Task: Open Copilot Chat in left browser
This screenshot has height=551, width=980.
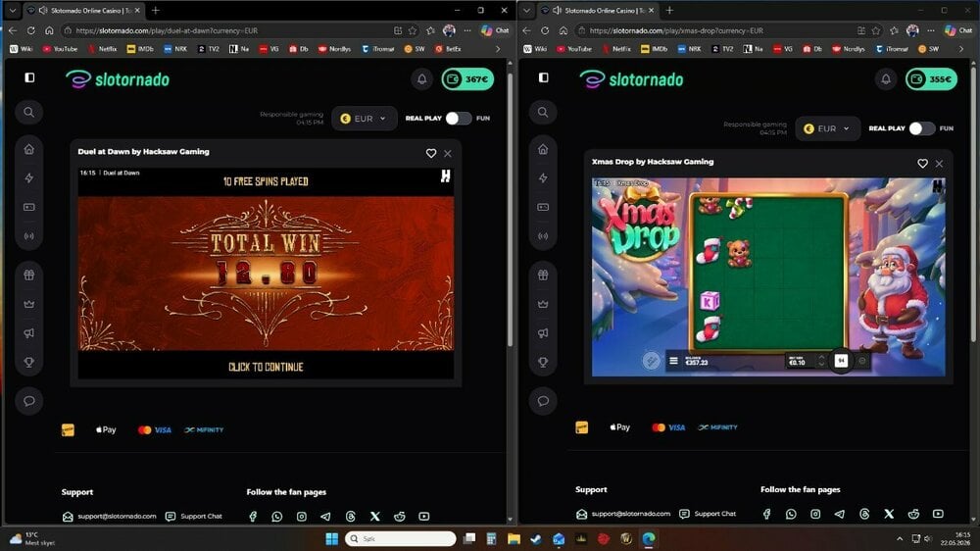Action: tap(496, 30)
